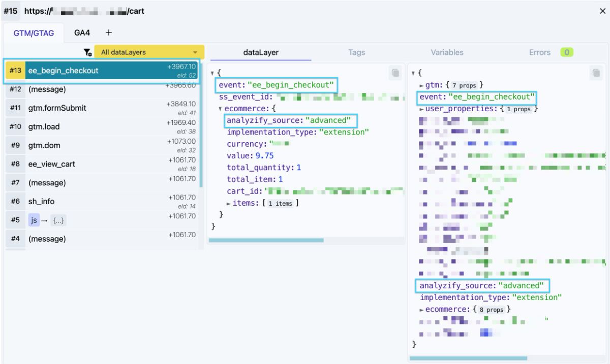Collapse the root object in right panel
Screen dimensions: 610x364
pyautogui.click(x=413, y=74)
